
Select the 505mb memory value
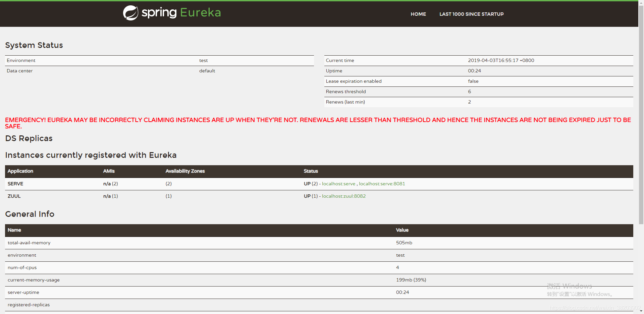404,243
